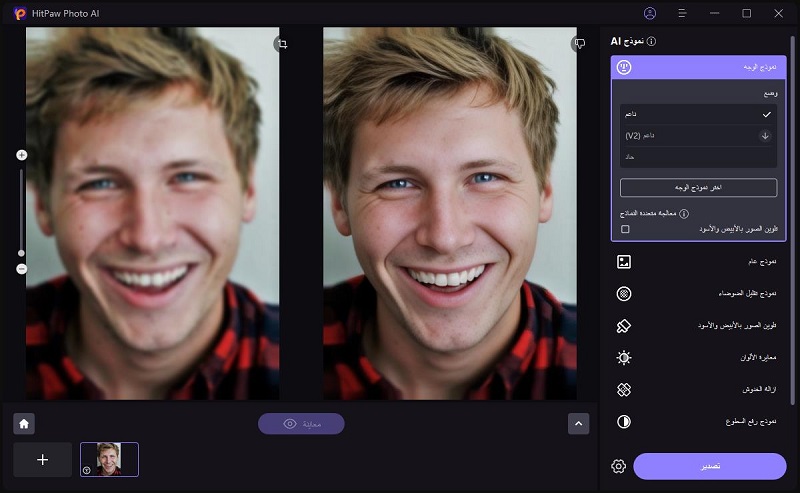Open the hamburger menu in the title bar
The image size is (800, 493).
tap(682, 13)
